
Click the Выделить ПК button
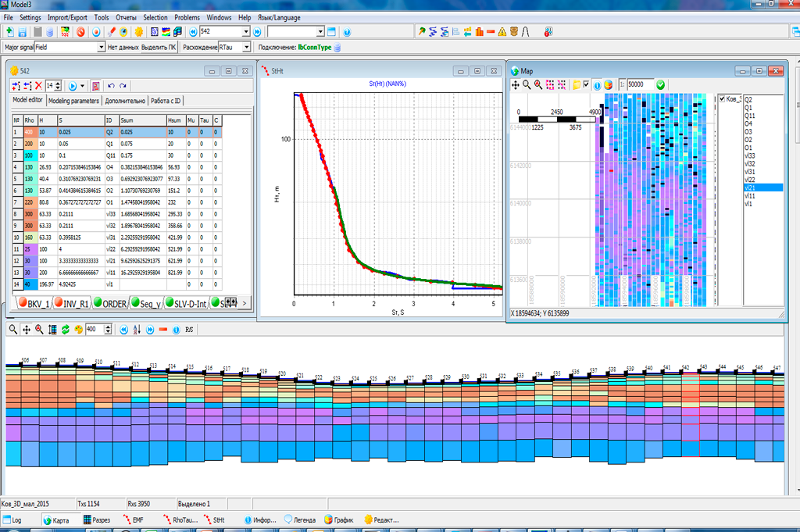(159, 48)
